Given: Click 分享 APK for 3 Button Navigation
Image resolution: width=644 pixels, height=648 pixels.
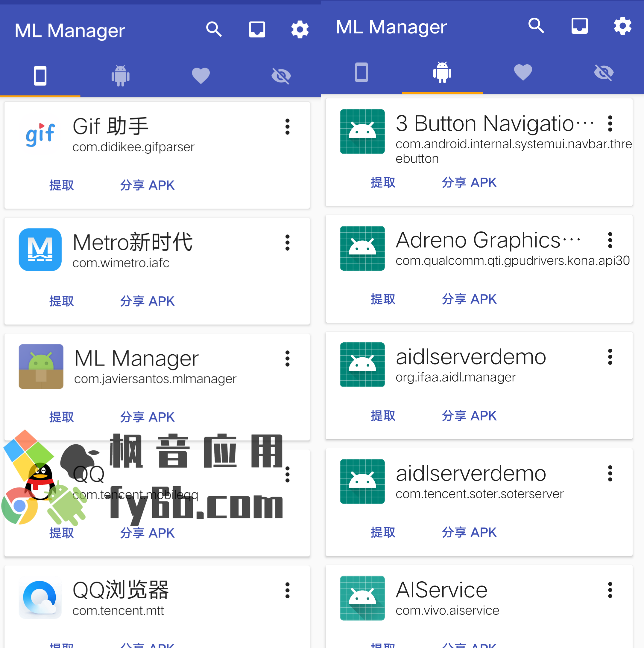Looking at the screenshot, I should [469, 182].
